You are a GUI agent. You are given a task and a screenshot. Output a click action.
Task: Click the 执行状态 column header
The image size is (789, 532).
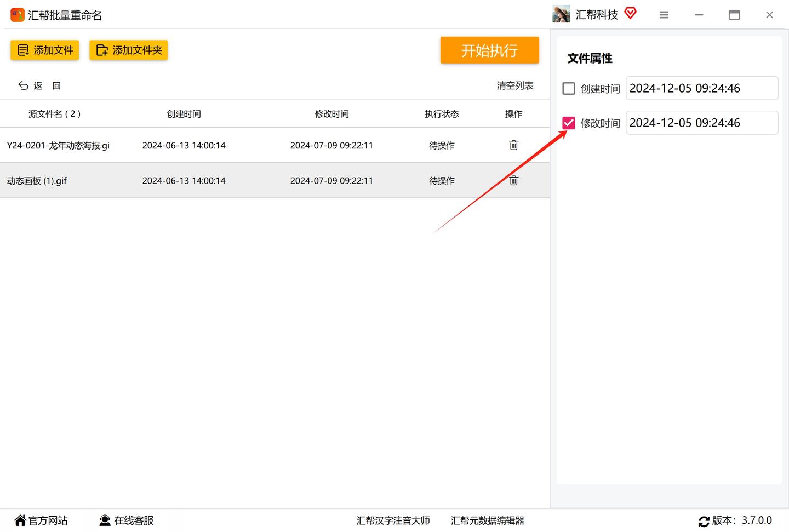pos(442,114)
